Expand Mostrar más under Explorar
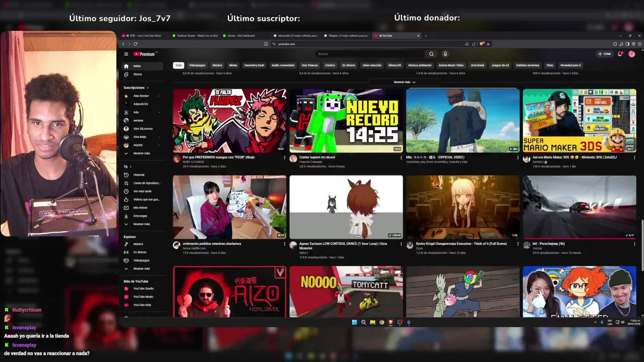The height and width of the screenshot is (362, 644). 141,268
